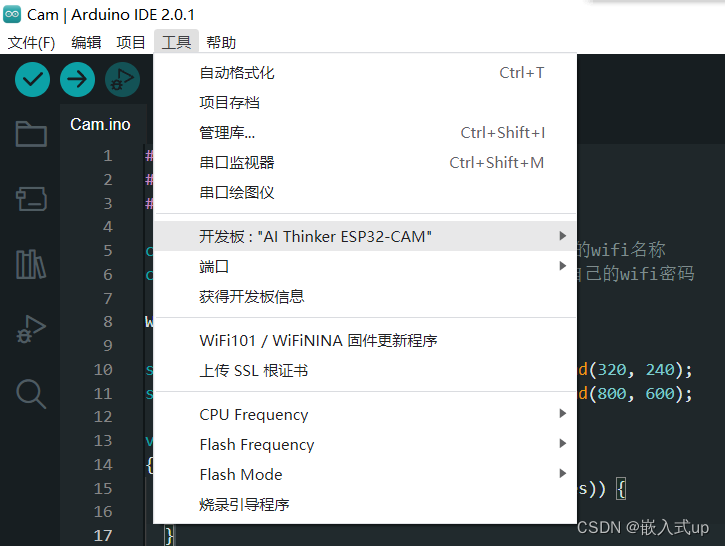725x546 pixels.
Task: Open the Debug sidebar panel icon
Action: tap(31, 329)
